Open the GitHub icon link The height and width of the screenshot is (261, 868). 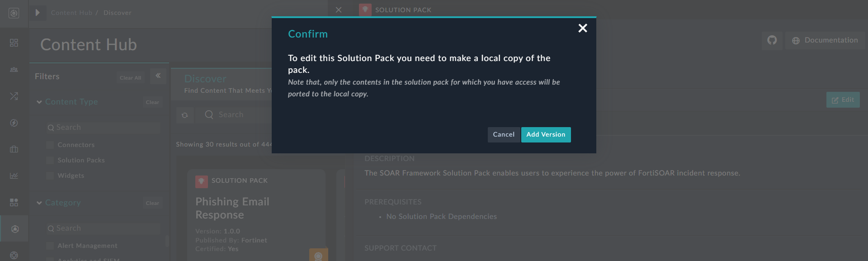(772, 40)
